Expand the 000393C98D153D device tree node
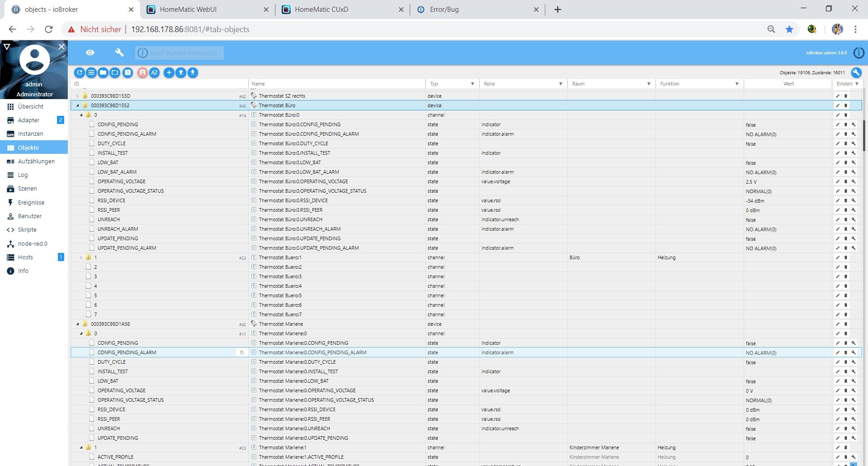The height and width of the screenshot is (466, 868). coord(78,96)
